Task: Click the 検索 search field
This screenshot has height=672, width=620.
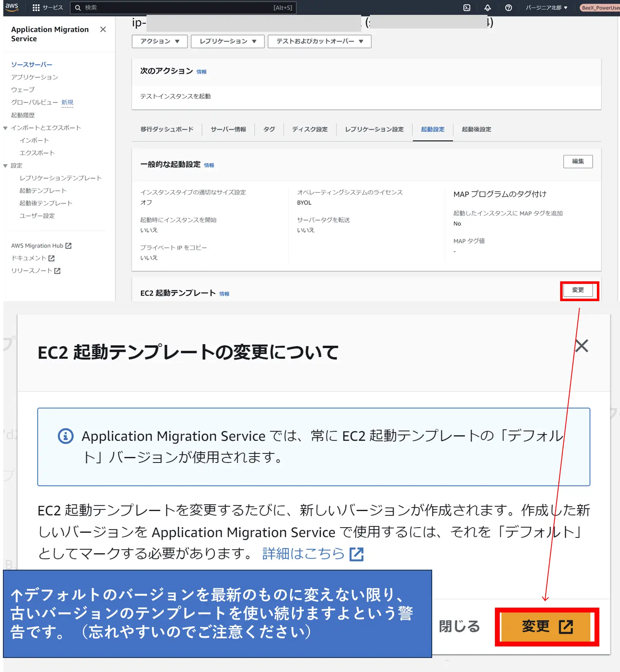Action: (x=183, y=7)
